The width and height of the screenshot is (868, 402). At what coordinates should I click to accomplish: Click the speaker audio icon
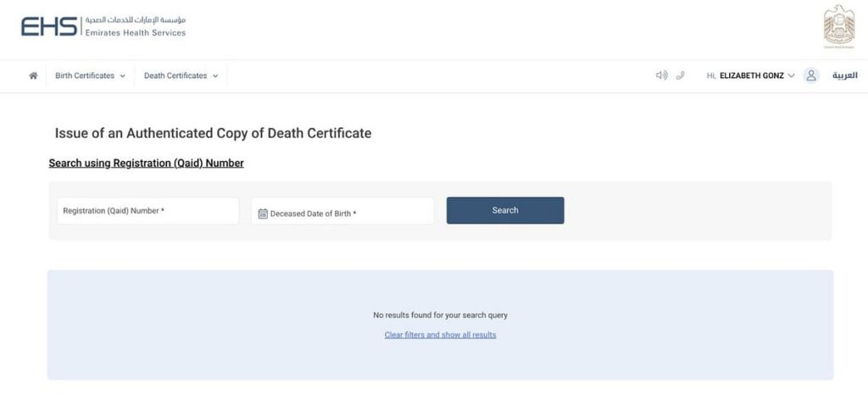[661, 75]
